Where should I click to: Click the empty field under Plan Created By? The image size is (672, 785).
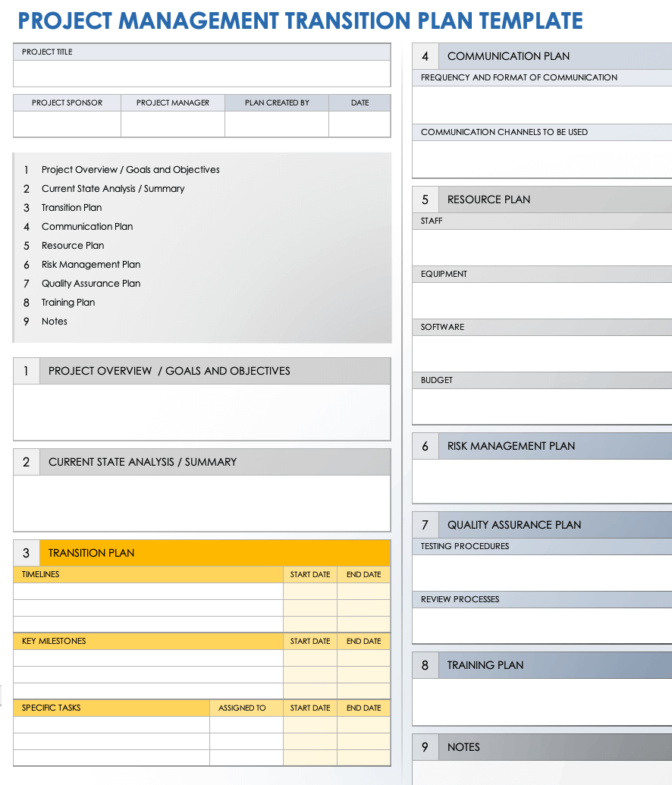coord(277,124)
